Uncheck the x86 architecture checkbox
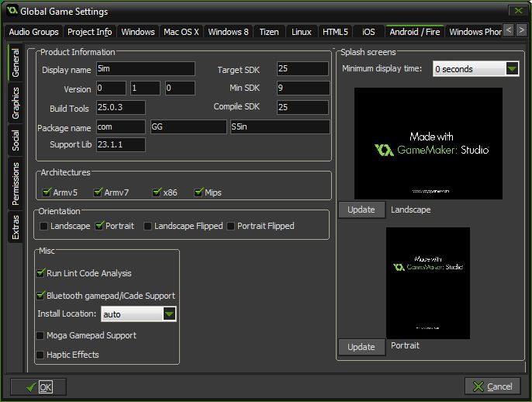The width and height of the screenshot is (532, 402). [157, 192]
